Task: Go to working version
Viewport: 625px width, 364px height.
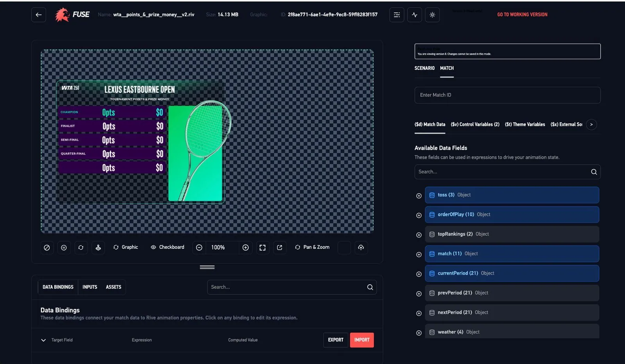Action: click(x=522, y=14)
